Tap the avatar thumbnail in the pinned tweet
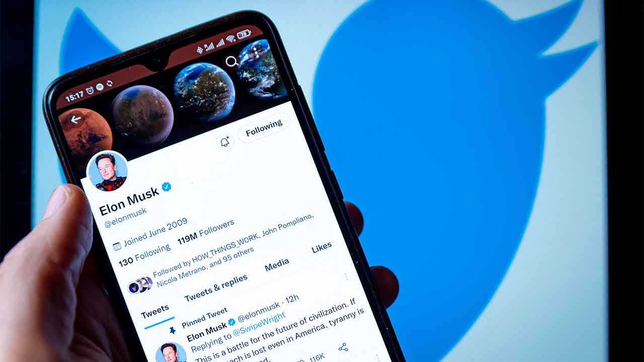This screenshot has height=362, width=644. [x=171, y=352]
